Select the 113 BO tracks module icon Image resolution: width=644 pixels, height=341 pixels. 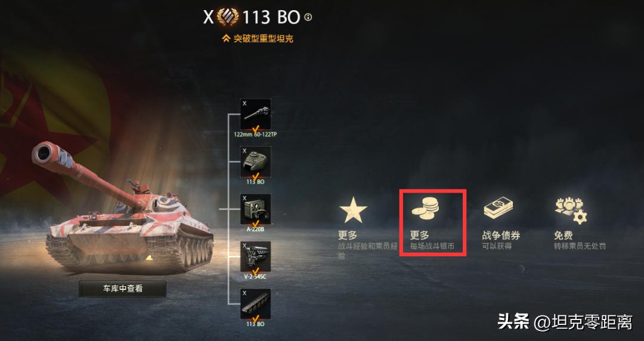pos(255,304)
